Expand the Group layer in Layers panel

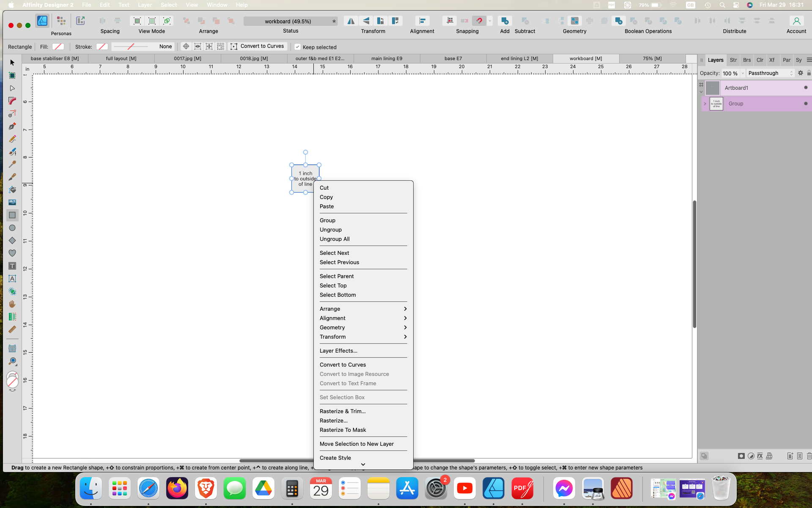click(705, 103)
